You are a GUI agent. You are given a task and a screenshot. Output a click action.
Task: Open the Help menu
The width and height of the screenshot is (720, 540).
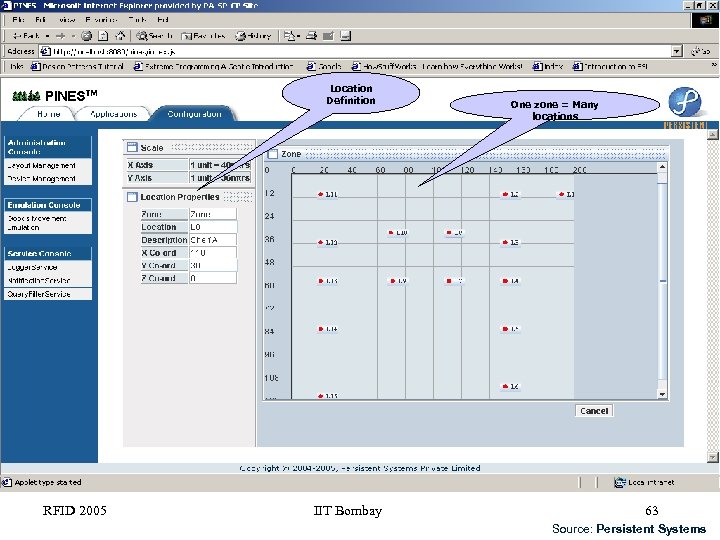[163, 20]
